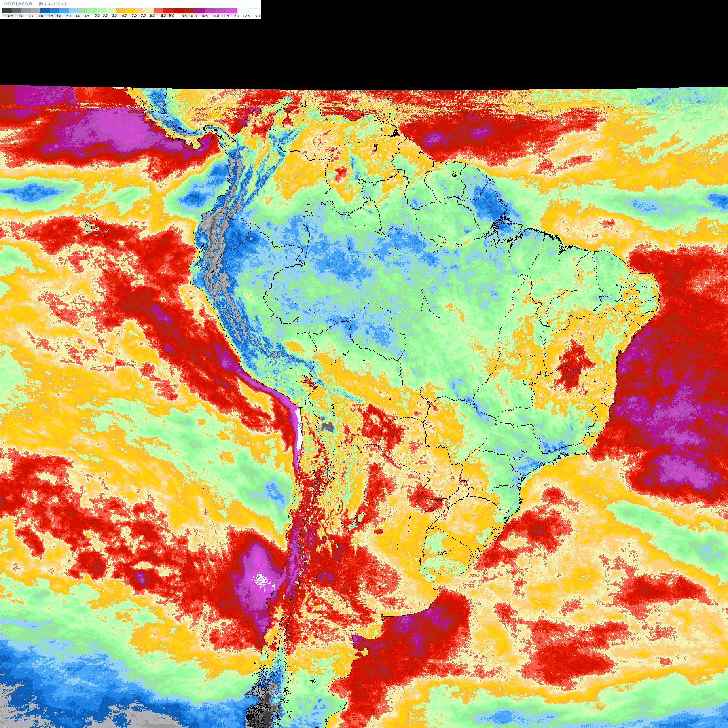Select the bright red swatch between 8.5 and 9.0
The image size is (728, 728).
pos(168,11)
